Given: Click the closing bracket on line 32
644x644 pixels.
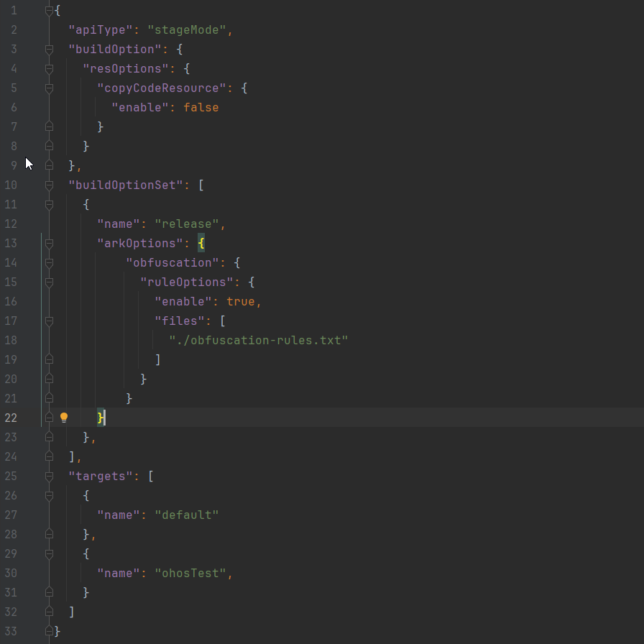Looking at the screenshot, I should (72, 612).
